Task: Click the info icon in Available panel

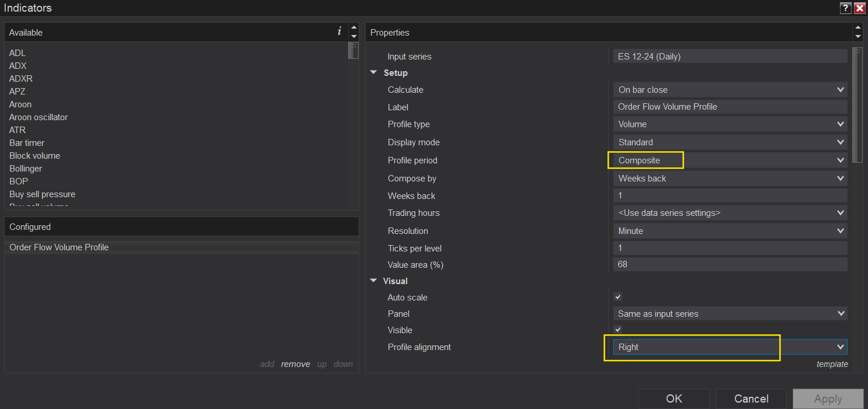Action: point(339,32)
